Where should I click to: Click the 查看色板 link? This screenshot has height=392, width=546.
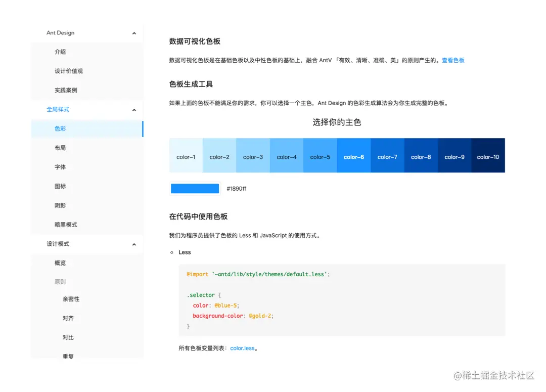pyautogui.click(x=453, y=60)
